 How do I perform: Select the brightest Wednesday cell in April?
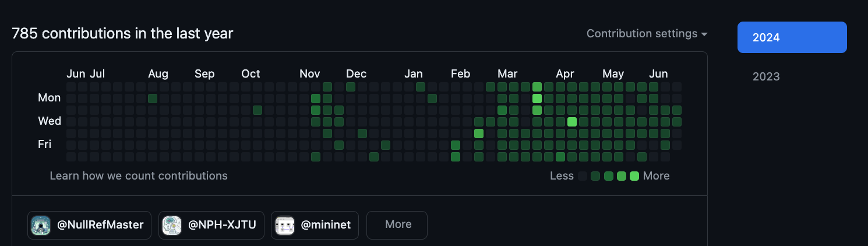(x=572, y=122)
